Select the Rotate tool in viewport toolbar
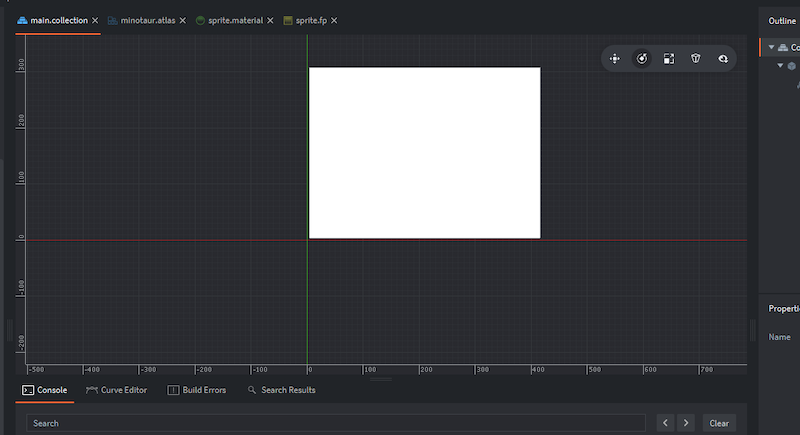The width and height of the screenshot is (800, 435). (x=642, y=59)
